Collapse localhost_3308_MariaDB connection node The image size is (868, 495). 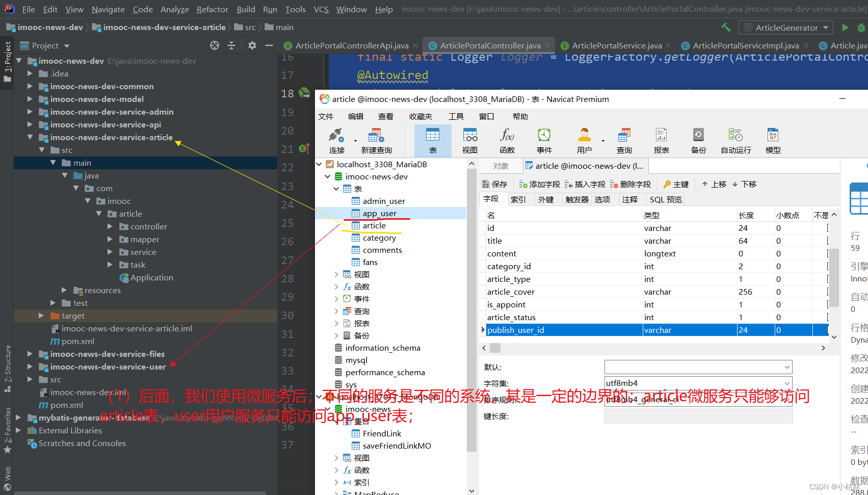click(x=319, y=164)
